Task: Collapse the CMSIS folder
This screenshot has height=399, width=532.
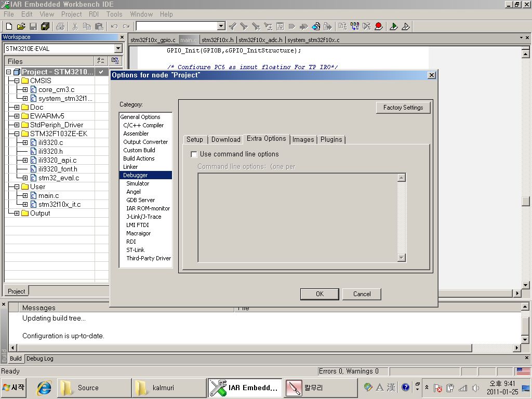Action: (x=17, y=81)
